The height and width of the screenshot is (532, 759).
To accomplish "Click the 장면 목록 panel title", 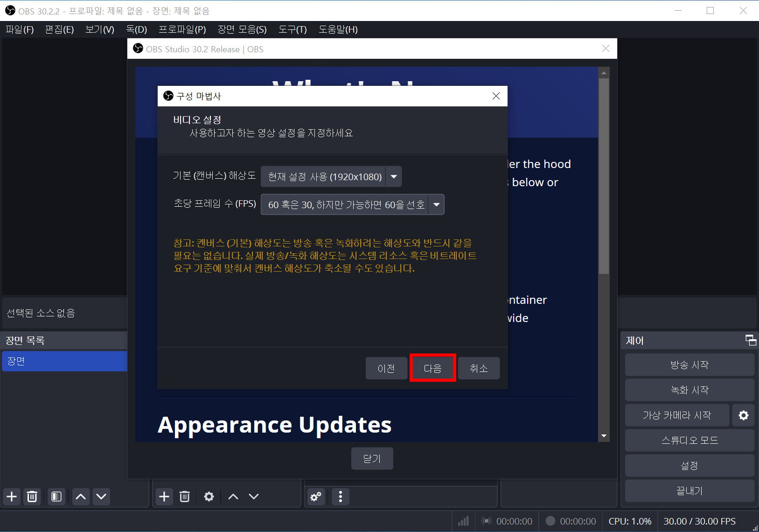I will point(25,340).
